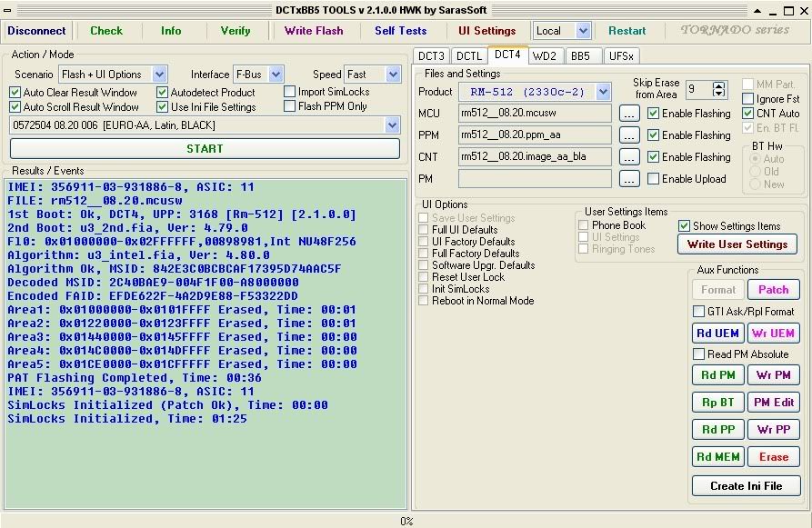Expand the Scenario dropdown

click(x=159, y=74)
